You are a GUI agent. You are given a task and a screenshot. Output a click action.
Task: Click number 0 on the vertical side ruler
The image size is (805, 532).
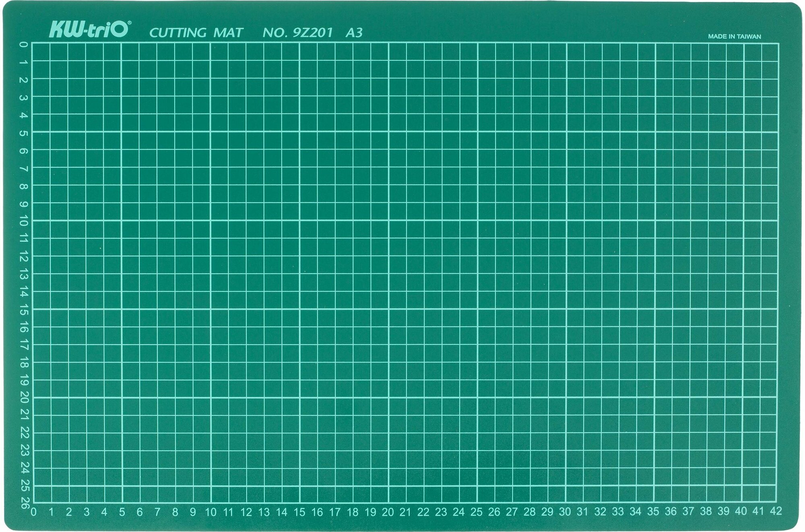click(24, 44)
